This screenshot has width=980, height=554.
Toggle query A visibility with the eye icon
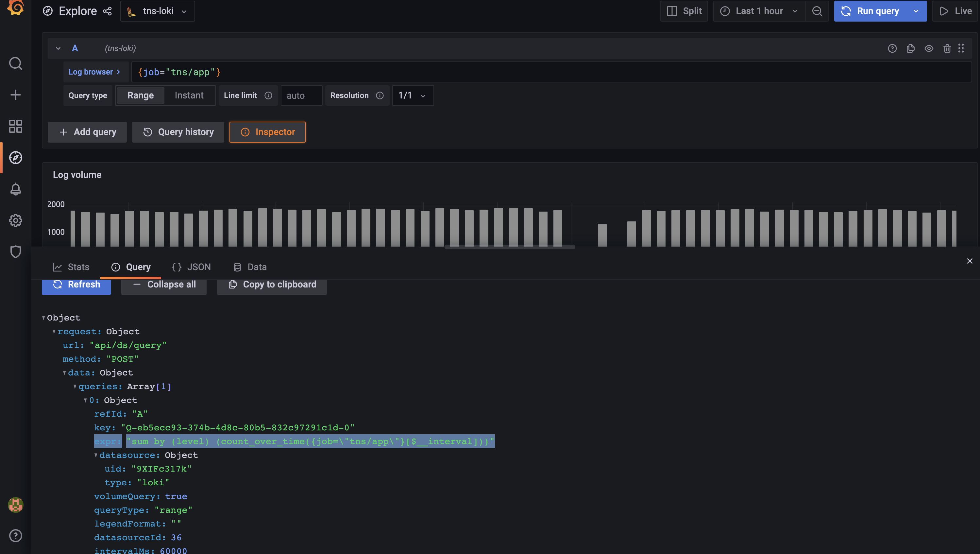[x=929, y=48]
